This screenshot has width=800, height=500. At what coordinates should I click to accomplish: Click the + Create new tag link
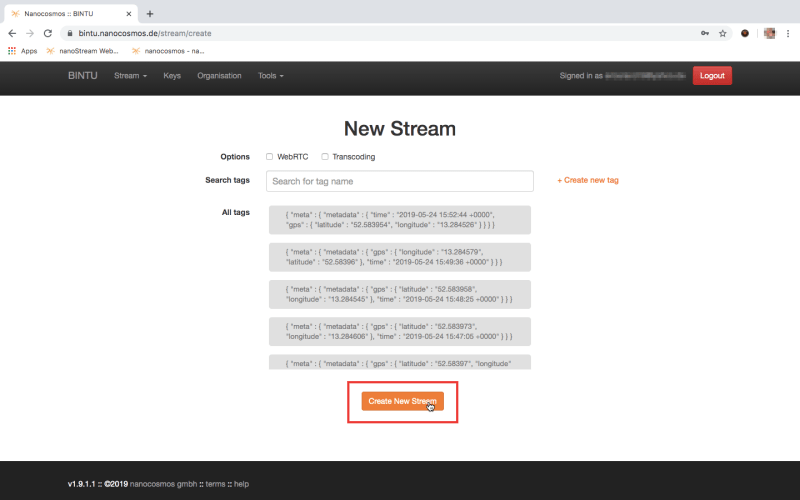click(588, 180)
